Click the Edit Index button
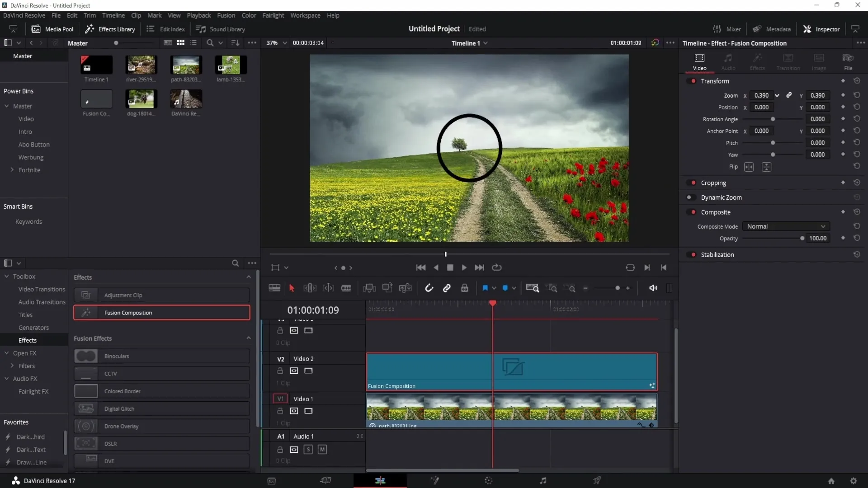The image size is (868, 488). [x=166, y=28]
